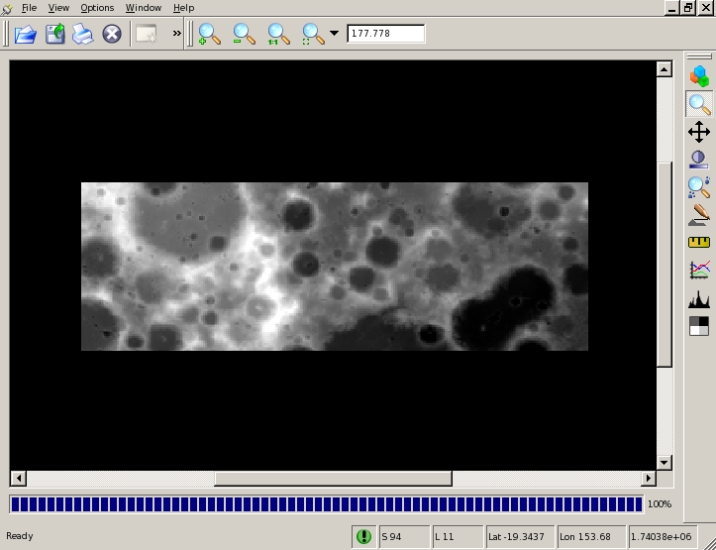Click the Open cube folder icon
This screenshot has height=550, width=716.
point(25,34)
